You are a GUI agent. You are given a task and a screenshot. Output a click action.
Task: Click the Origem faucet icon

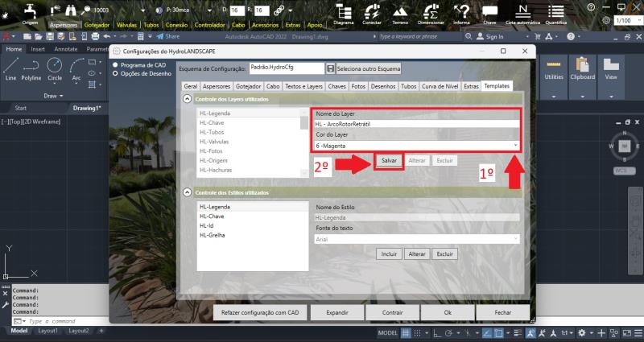coord(30,10)
